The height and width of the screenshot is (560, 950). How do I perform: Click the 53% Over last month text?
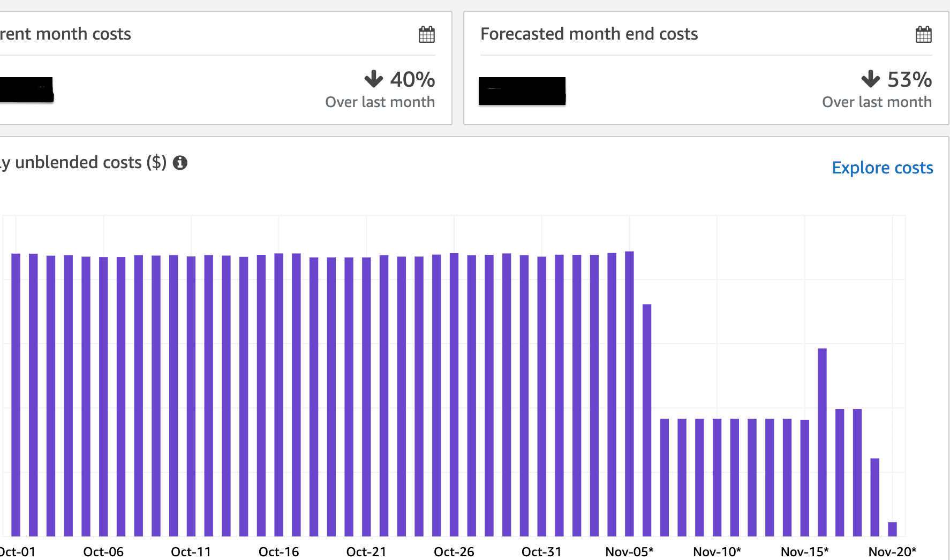coord(877,102)
